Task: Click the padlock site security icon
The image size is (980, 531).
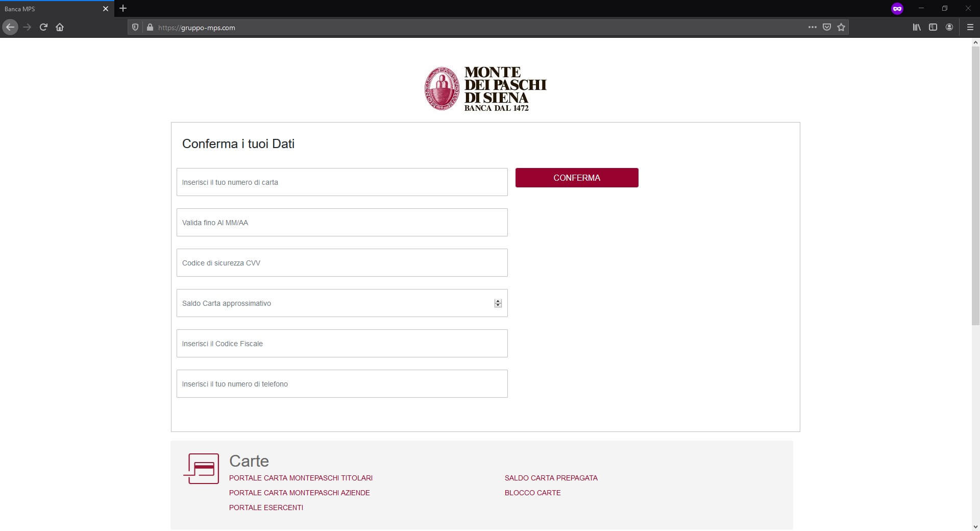Action: 150,28
